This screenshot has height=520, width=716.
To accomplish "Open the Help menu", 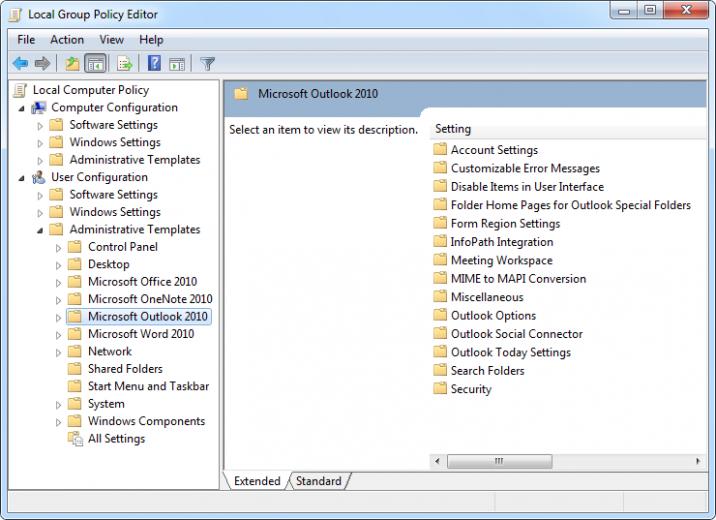I will tap(151, 40).
